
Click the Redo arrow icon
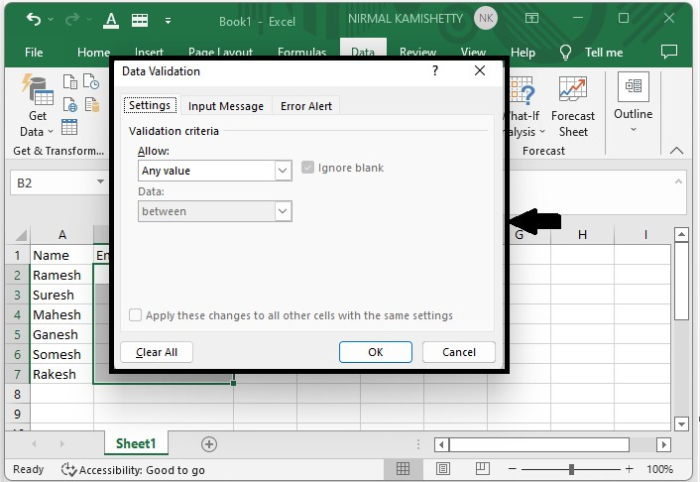click(x=72, y=20)
